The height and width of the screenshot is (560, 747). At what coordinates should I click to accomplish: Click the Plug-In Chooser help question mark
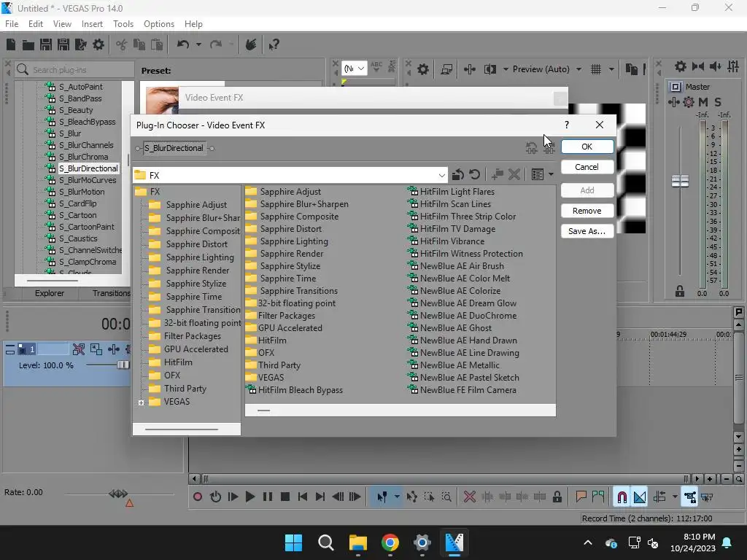(x=566, y=125)
